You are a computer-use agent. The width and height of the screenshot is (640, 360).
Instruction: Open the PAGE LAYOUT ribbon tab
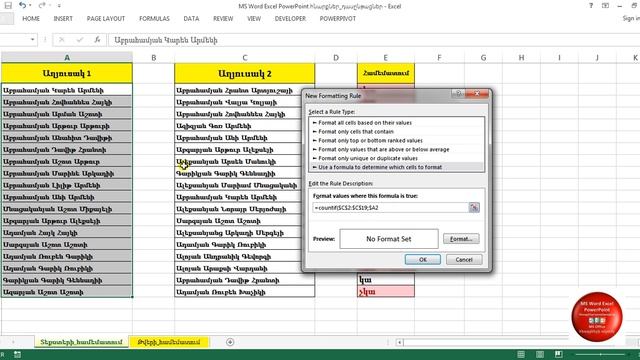[x=106, y=19]
